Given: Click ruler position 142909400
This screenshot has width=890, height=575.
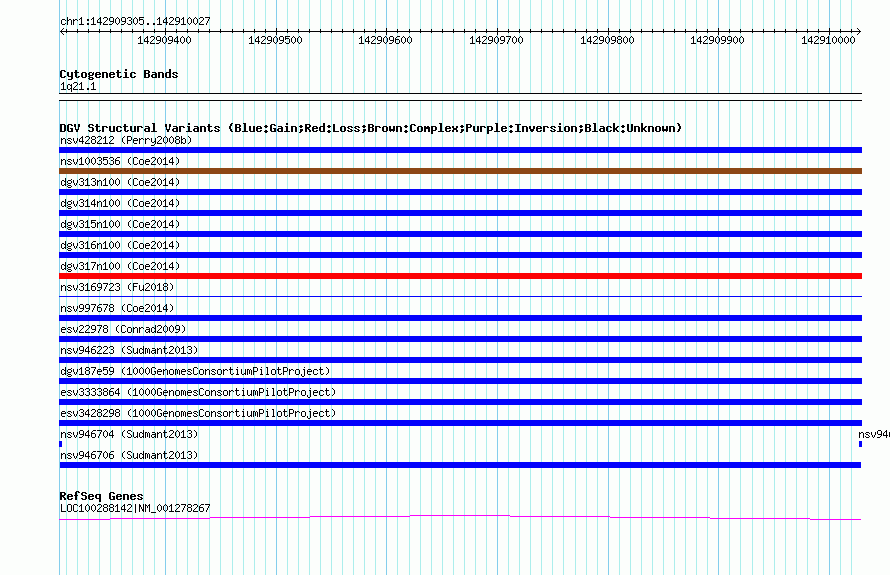Looking at the screenshot, I should click(x=164, y=40).
